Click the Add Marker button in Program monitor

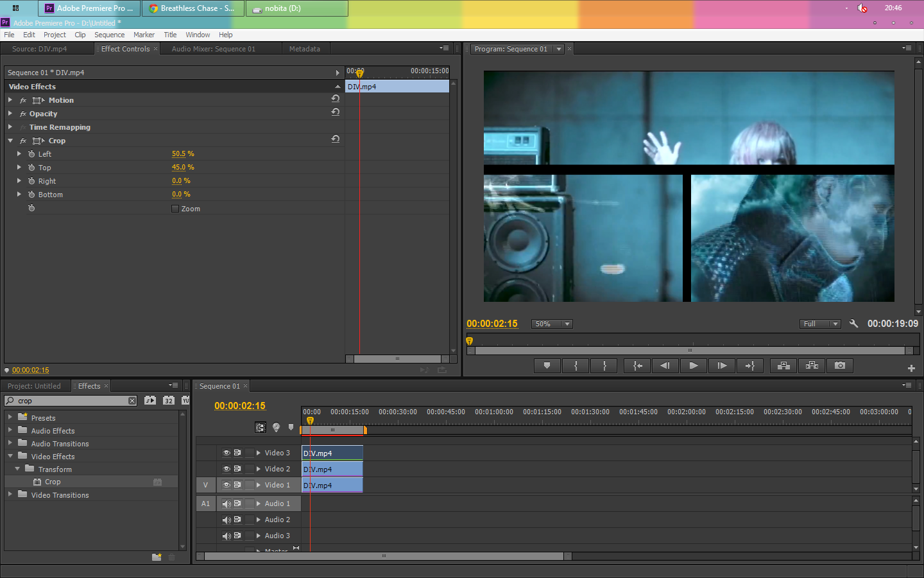pos(547,365)
